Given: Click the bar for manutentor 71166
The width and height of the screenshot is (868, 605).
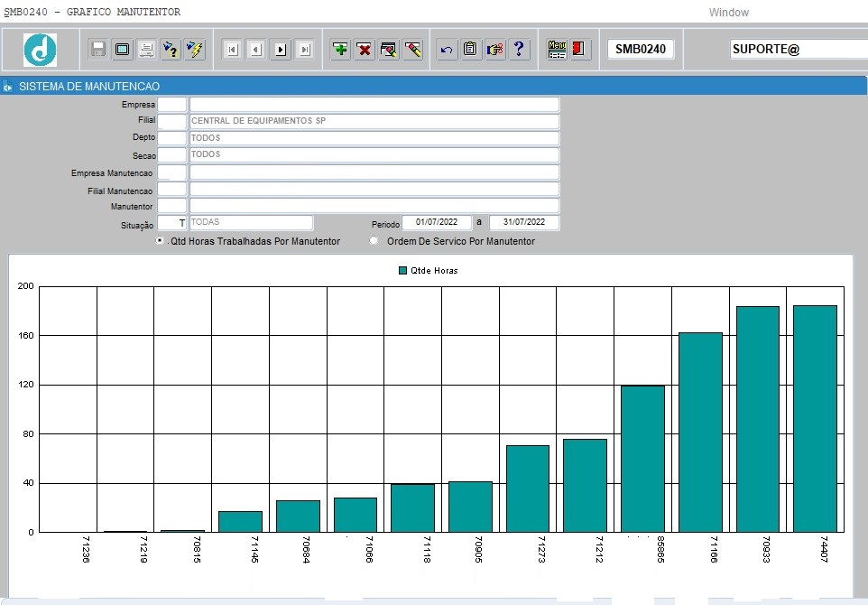Looking at the screenshot, I should [700, 433].
